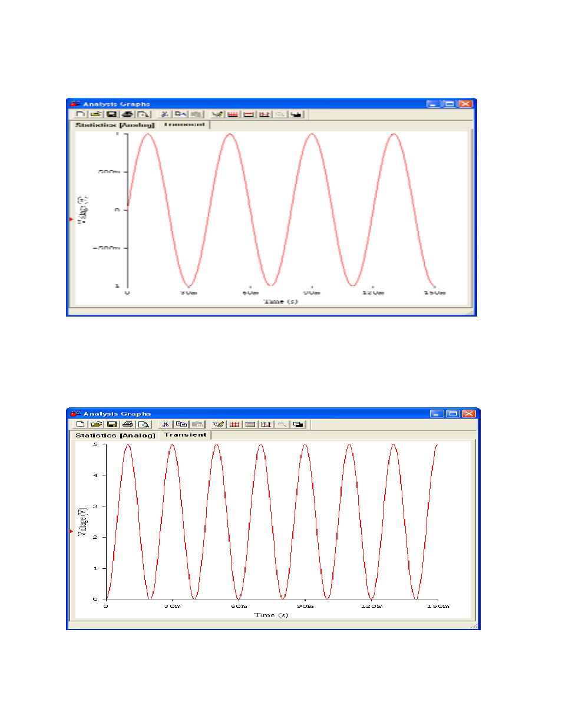
Task: Select Transient tab in upper graph window
Action: [184, 124]
